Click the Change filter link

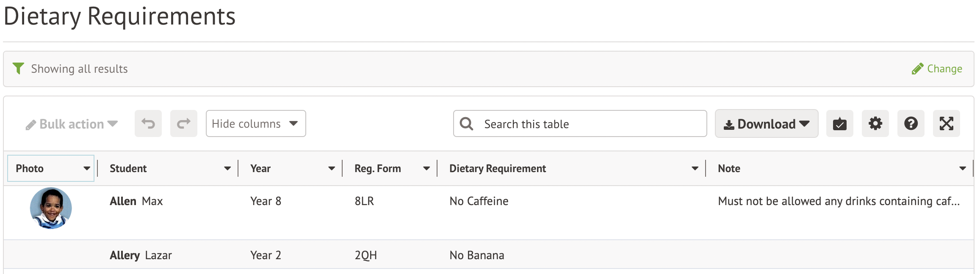click(x=937, y=69)
